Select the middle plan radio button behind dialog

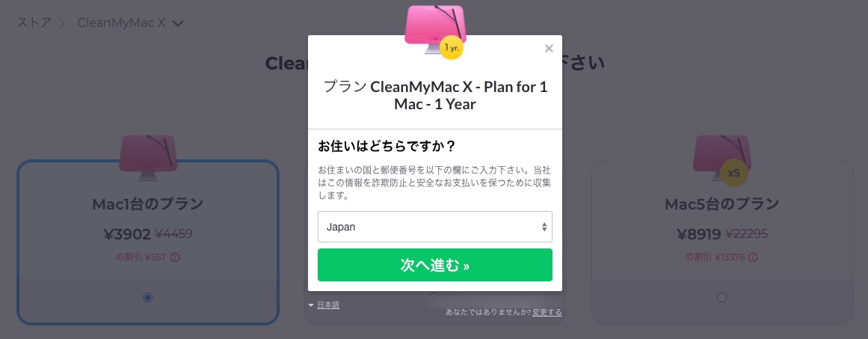(x=434, y=296)
